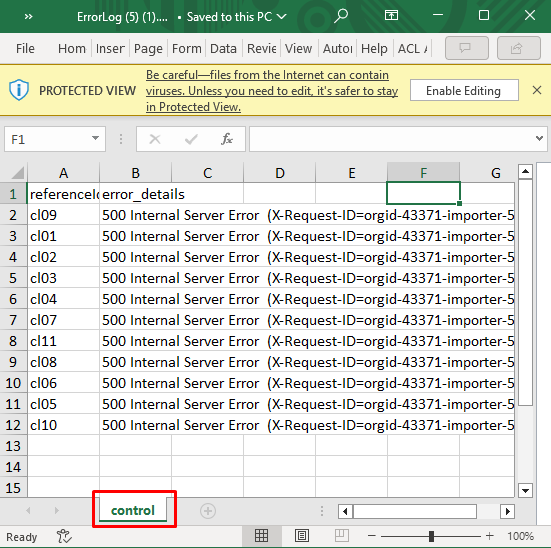Click the horizontal scrollbar thumb
Viewport: 551px width, 548px height.
coord(415,511)
